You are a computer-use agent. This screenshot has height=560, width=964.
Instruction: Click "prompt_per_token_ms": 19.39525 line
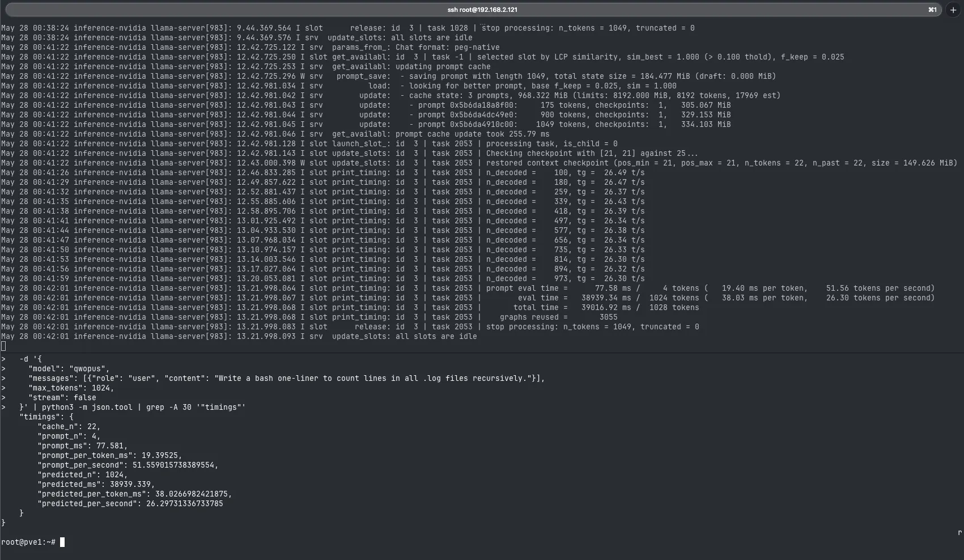[x=110, y=455]
